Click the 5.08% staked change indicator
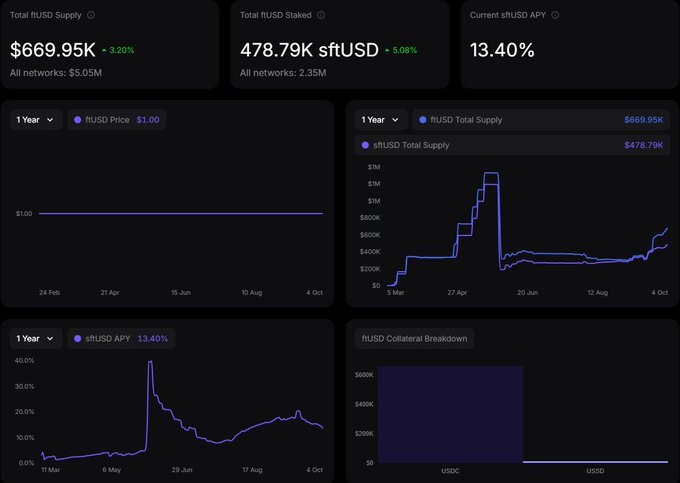 (401, 50)
